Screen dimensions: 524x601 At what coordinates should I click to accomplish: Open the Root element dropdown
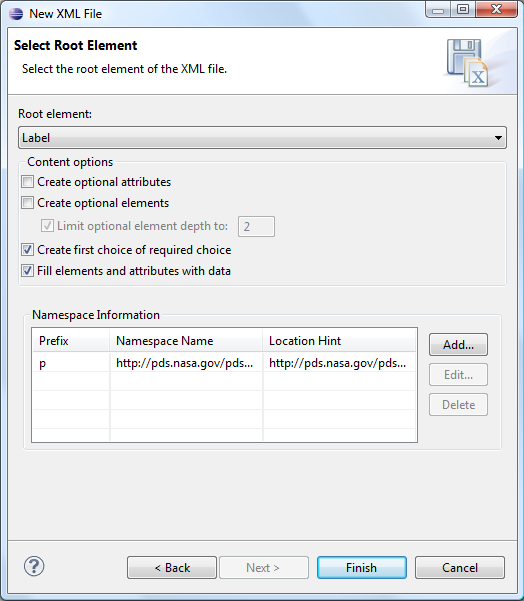[262, 138]
